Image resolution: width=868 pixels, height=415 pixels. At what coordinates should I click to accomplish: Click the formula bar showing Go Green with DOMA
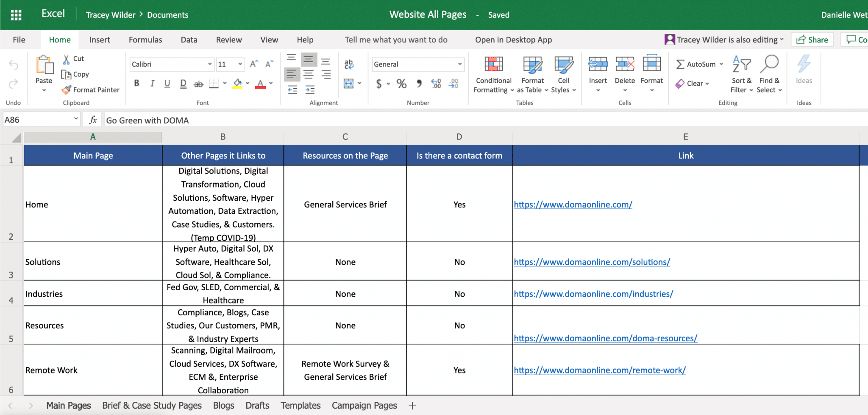485,121
